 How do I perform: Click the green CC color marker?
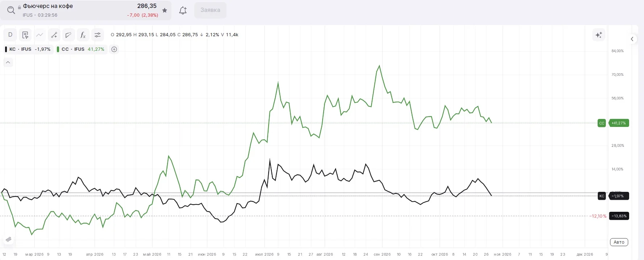[x=58, y=49]
